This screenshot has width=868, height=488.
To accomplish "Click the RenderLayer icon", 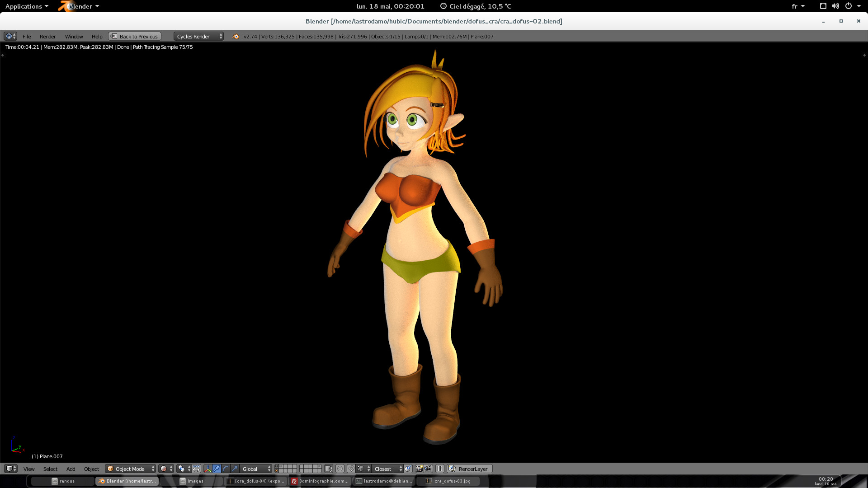I will click(x=452, y=469).
